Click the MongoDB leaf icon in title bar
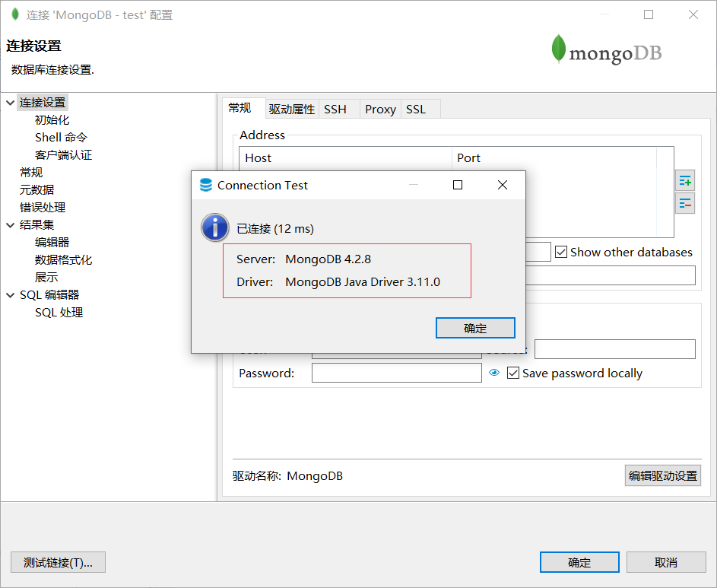 coord(15,14)
